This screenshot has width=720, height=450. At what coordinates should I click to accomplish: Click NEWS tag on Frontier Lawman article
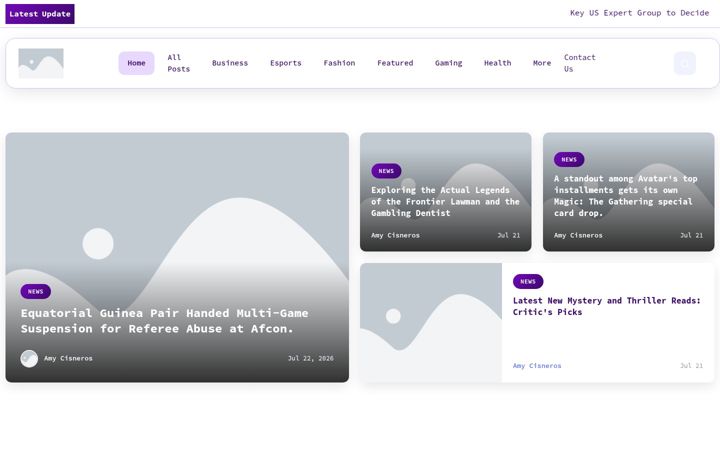pyautogui.click(x=386, y=171)
